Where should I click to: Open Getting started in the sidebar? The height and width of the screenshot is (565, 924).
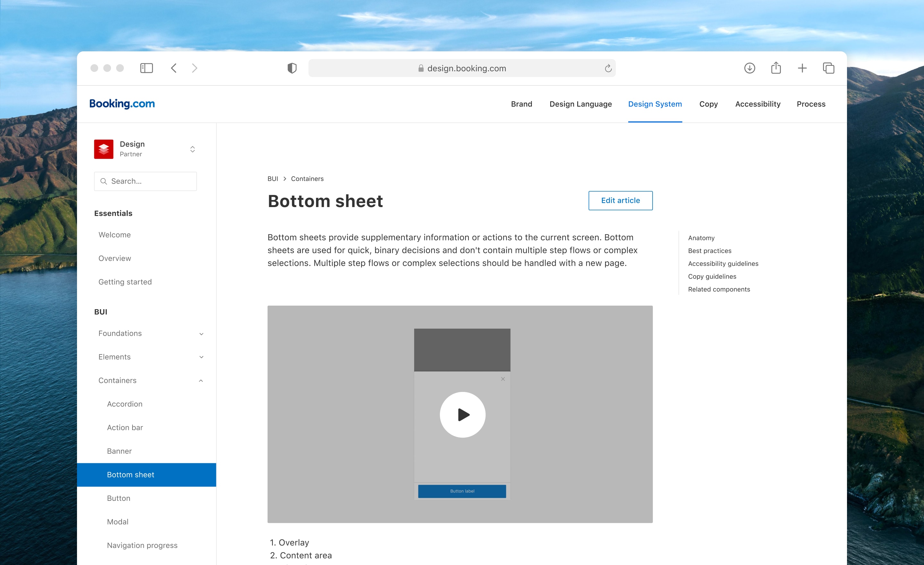click(125, 282)
